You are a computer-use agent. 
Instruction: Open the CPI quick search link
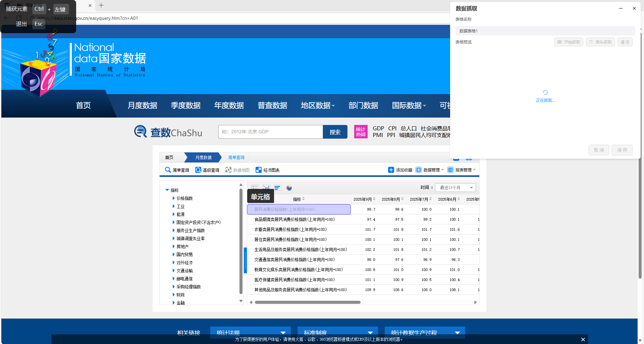(x=392, y=128)
